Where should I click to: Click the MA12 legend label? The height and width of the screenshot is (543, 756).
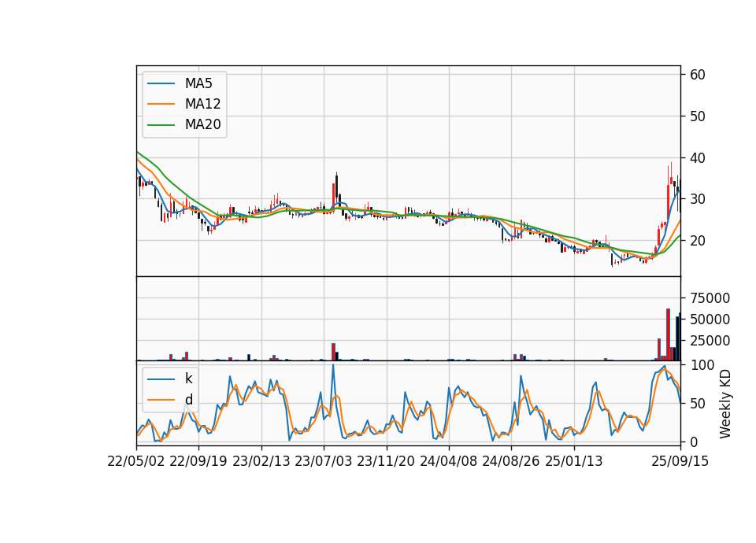(202, 104)
